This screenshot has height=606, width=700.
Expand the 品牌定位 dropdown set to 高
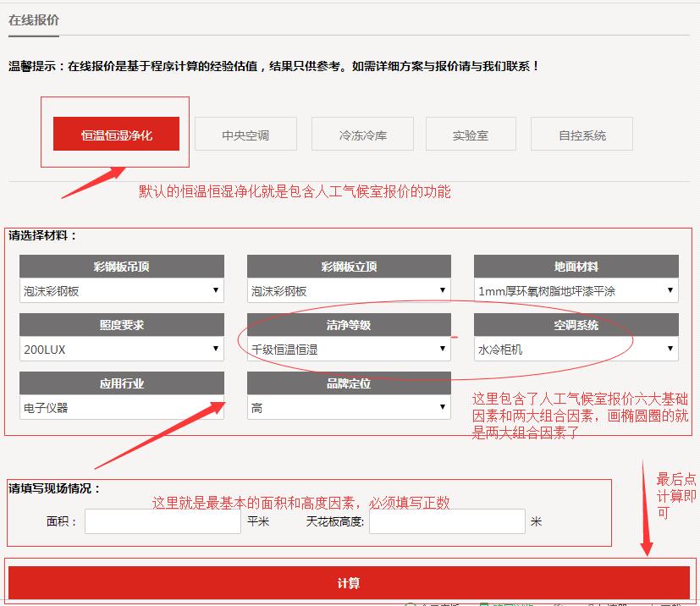[348, 407]
